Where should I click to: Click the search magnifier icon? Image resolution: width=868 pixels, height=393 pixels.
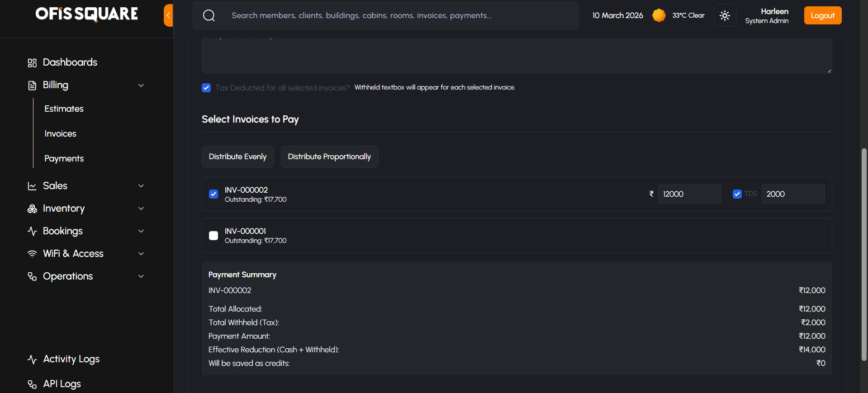(209, 16)
